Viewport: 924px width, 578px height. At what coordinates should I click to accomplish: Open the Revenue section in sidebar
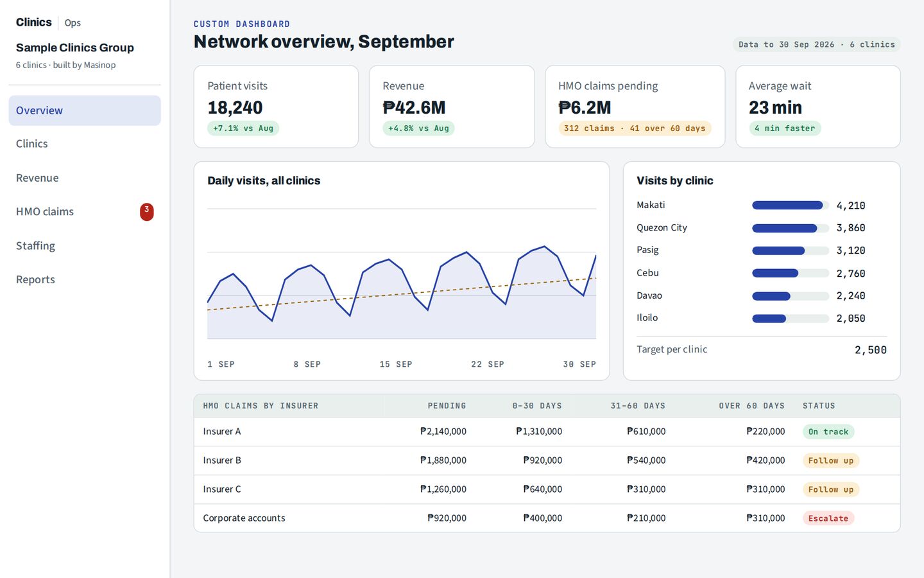85,178
